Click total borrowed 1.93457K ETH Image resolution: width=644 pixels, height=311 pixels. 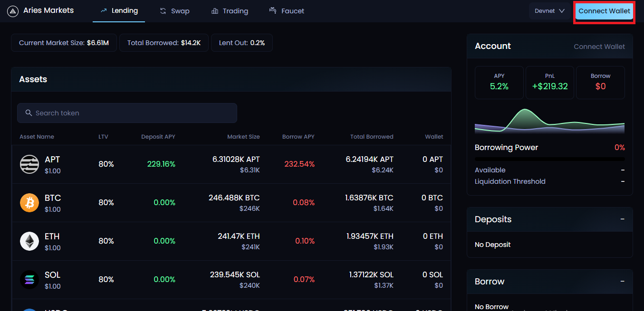[x=370, y=236]
